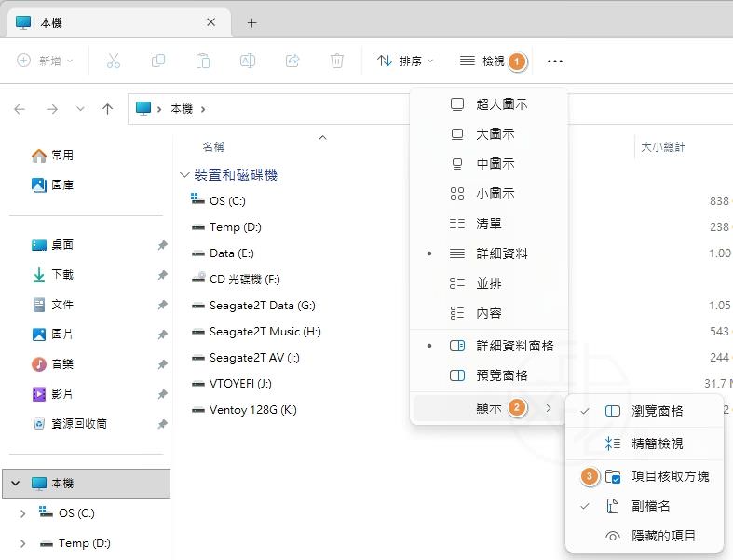Choose 預覽窗格 preview pane menu item
The width and height of the screenshot is (733, 560).
click(501, 376)
